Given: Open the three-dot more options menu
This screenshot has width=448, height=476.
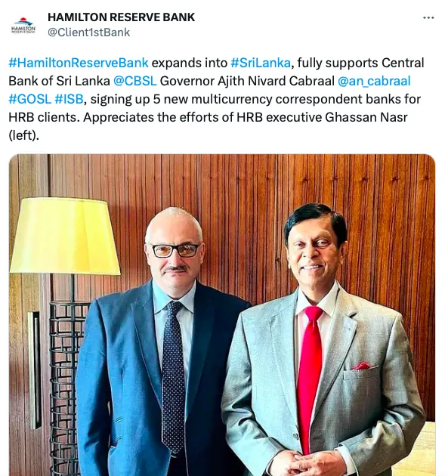Looking at the screenshot, I should pyautogui.click(x=428, y=18).
